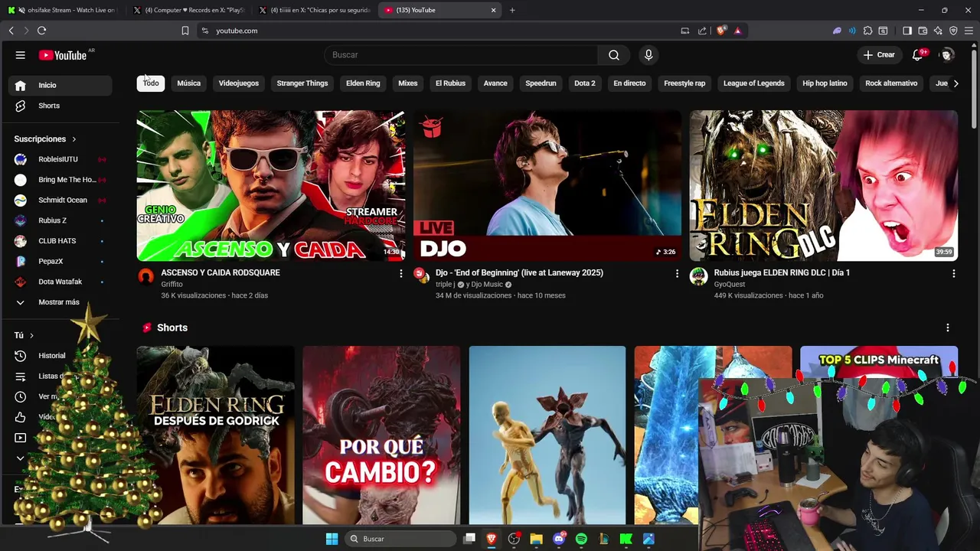The image size is (980, 551).
Task: Open Windows Start button
Action: (332, 539)
